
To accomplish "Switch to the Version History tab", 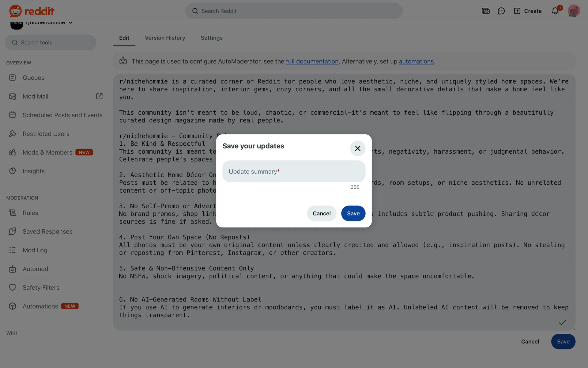I will [x=165, y=38].
